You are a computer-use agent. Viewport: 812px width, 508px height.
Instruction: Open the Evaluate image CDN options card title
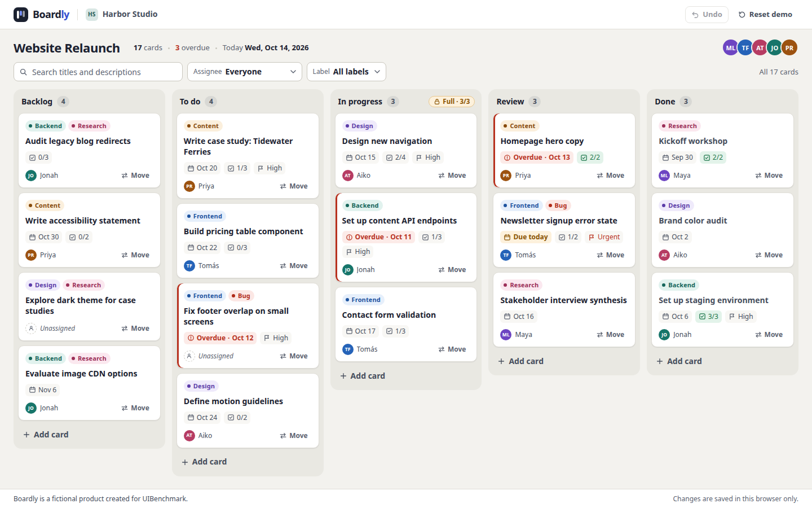point(81,374)
